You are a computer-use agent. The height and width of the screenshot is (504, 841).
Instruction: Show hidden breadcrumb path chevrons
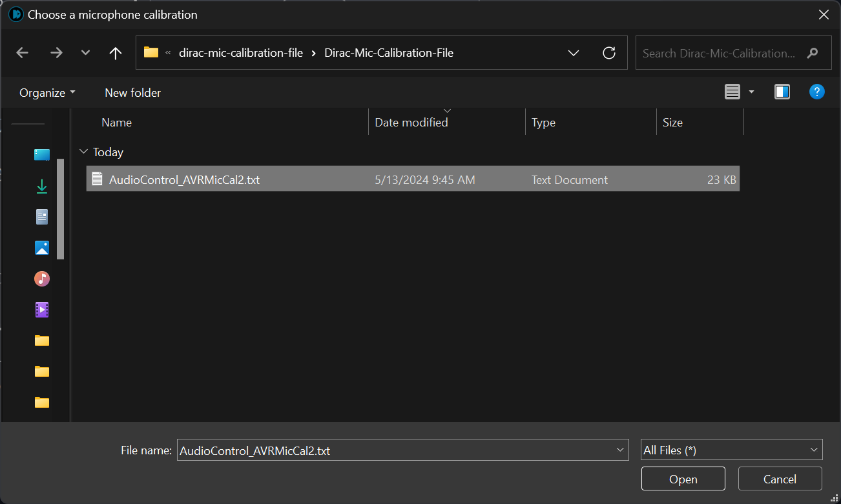tap(169, 53)
